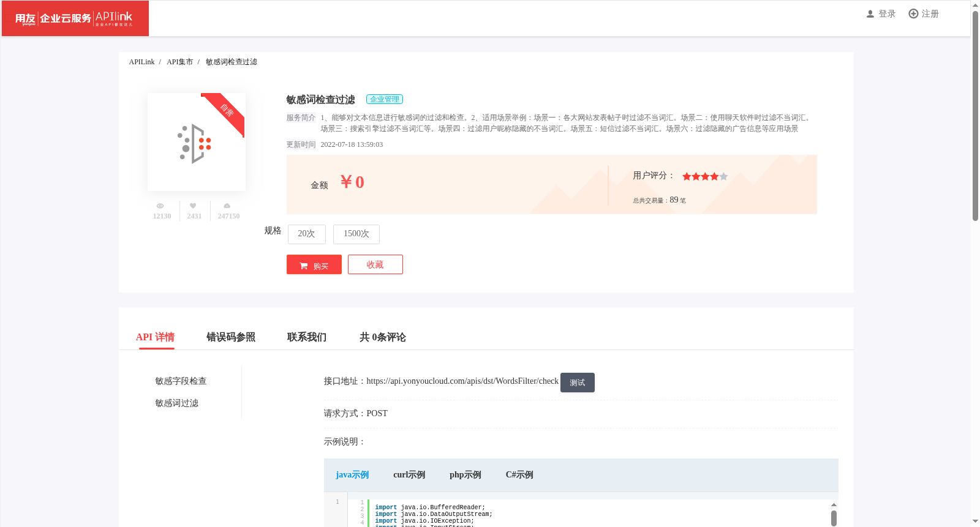Image resolution: width=980 pixels, height=527 pixels.
Task: Click the page vertical scrollbar thumb
Action: tap(975, 116)
